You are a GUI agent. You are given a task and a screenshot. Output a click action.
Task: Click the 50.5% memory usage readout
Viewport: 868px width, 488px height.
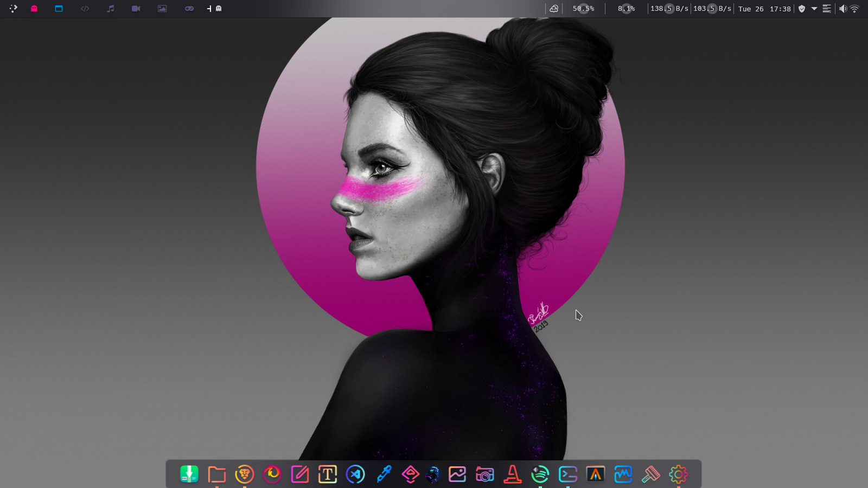583,9
